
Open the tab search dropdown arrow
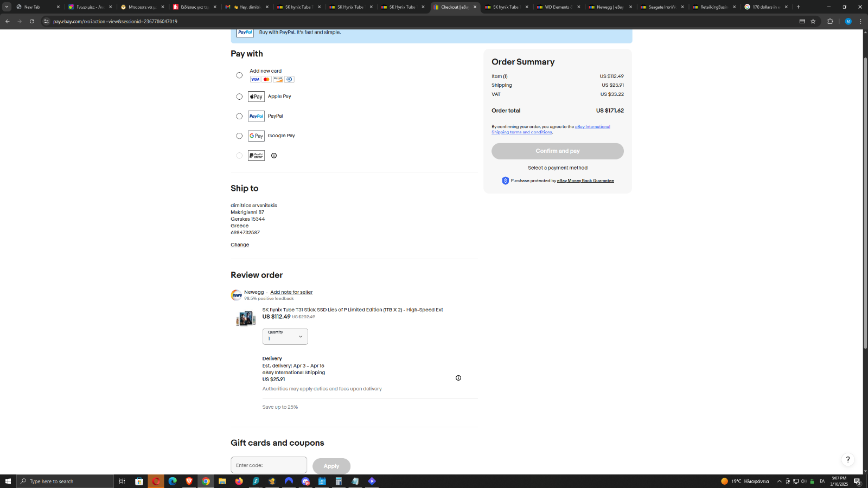point(7,7)
